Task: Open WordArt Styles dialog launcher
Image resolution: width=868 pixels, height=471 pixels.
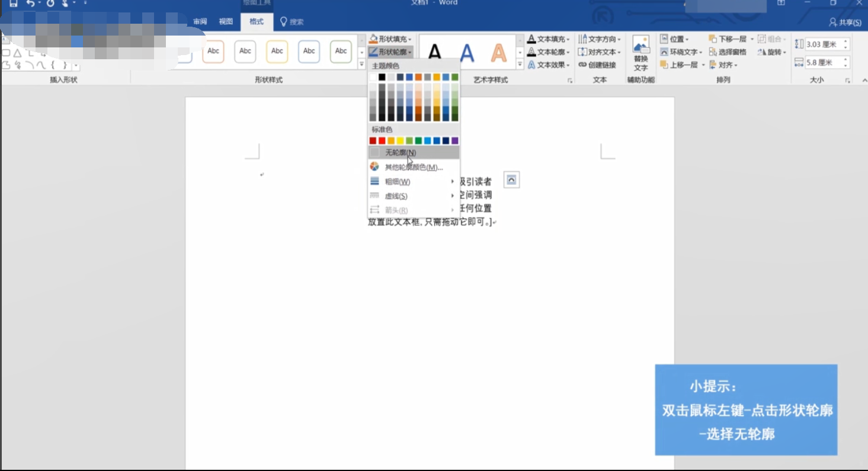Action: click(570, 81)
